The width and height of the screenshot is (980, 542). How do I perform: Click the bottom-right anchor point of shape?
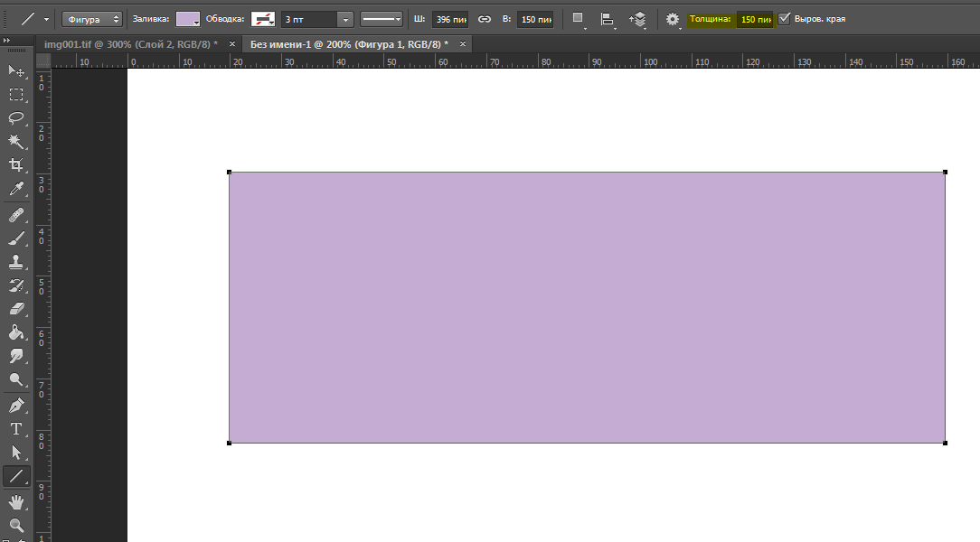tap(945, 443)
